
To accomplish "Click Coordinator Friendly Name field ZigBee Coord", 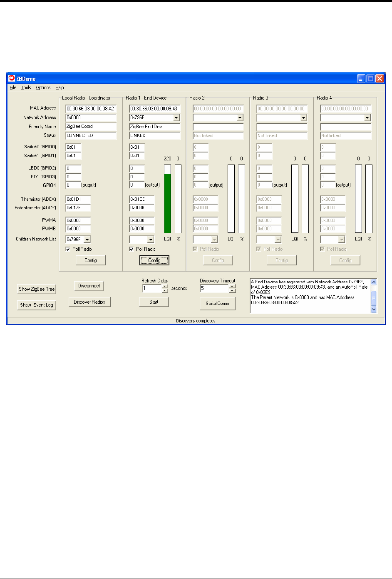I will [91, 127].
